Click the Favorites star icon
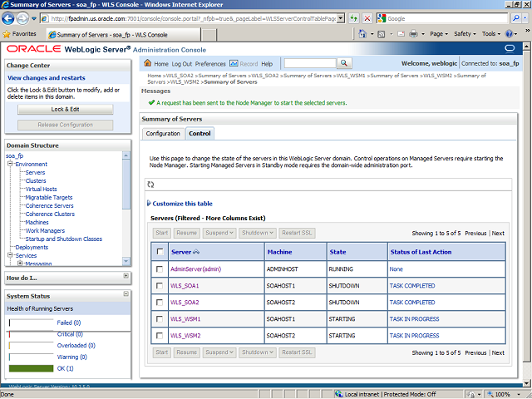The height and width of the screenshot is (399, 532). pyautogui.click(x=7, y=34)
